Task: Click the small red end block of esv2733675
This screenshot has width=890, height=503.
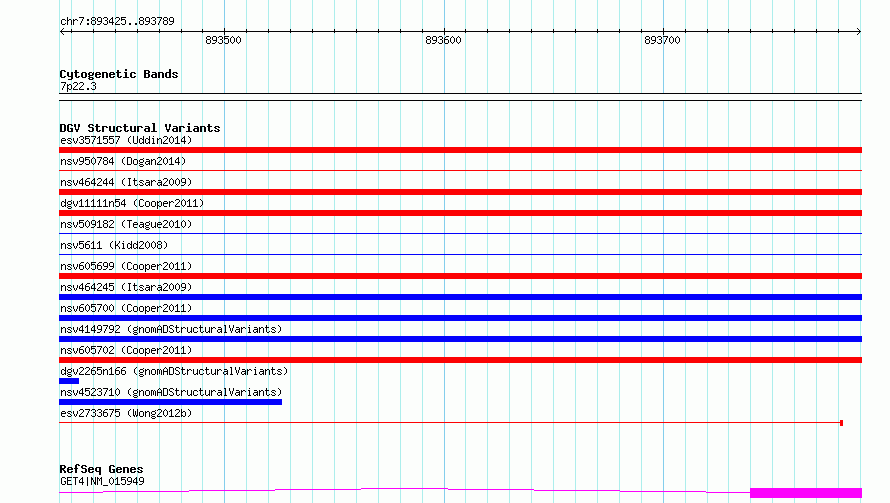Action: click(x=841, y=423)
